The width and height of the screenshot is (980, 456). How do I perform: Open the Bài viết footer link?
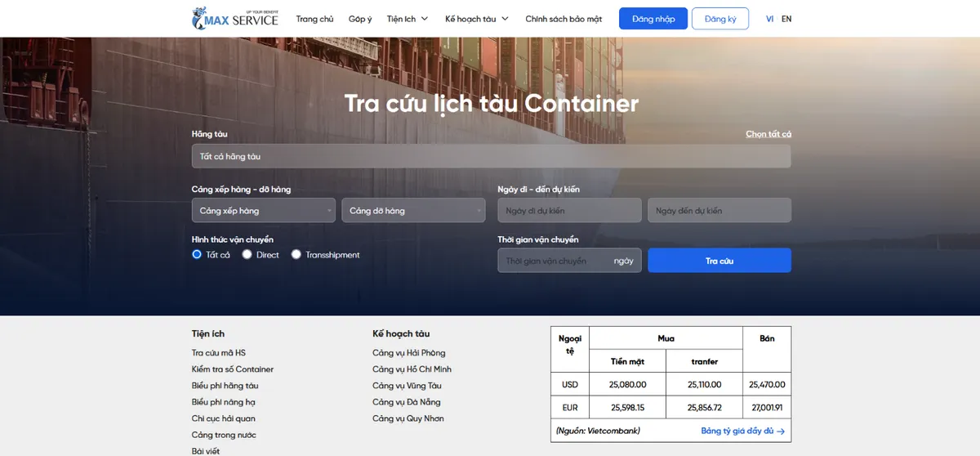click(x=206, y=451)
